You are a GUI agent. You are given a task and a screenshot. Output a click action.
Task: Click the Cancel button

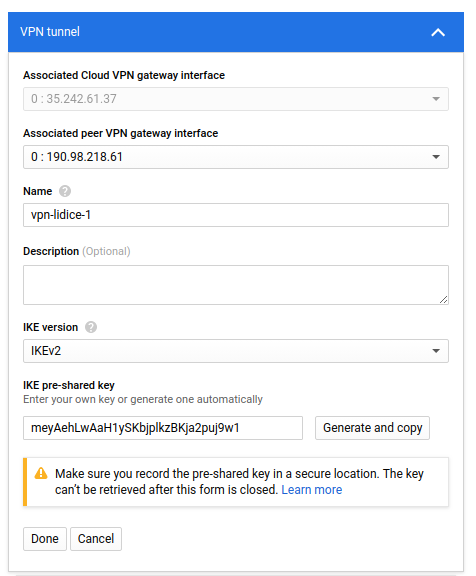[96, 539]
